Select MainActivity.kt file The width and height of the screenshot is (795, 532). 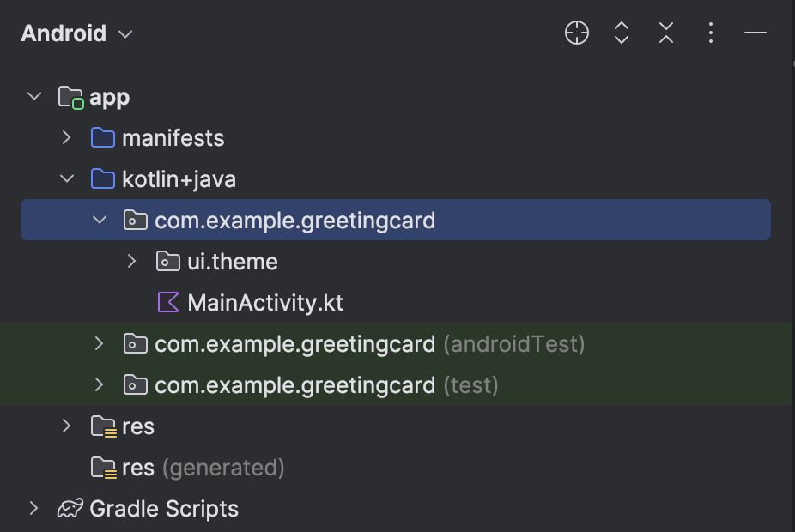point(264,303)
